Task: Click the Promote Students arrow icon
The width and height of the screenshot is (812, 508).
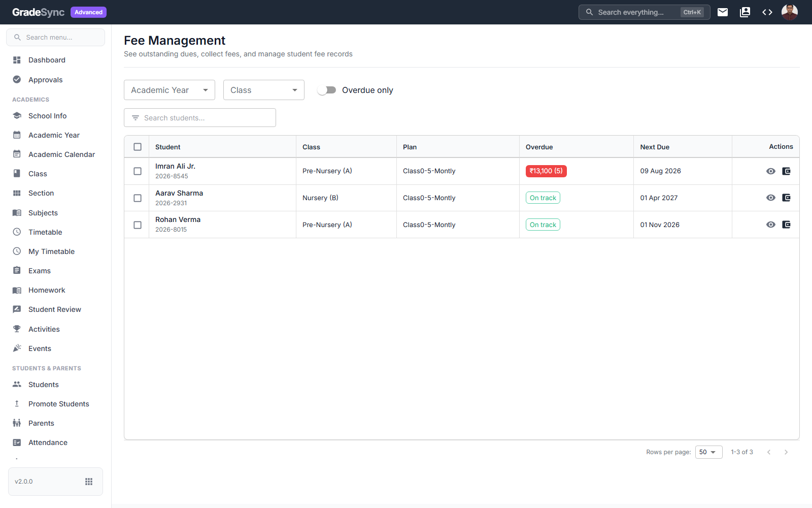Action: click(x=17, y=403)
